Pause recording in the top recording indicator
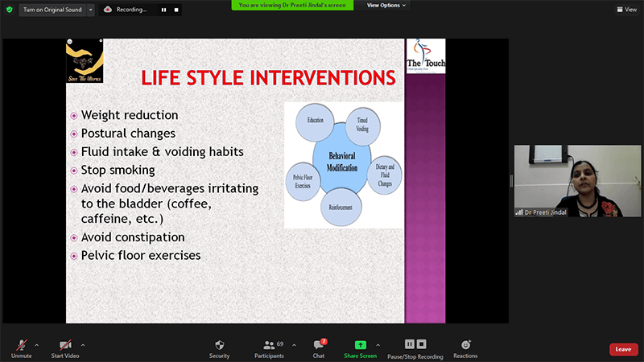The height and width of the screenshot is (362, 644). [163, 10]
